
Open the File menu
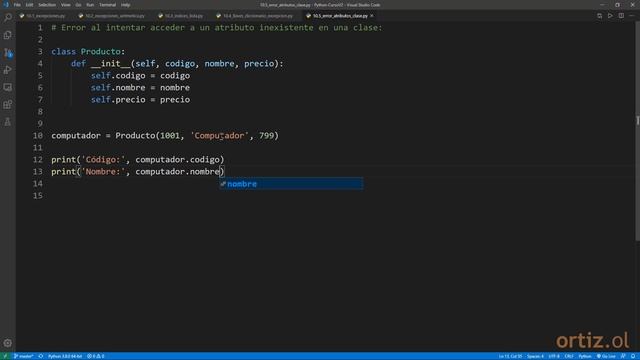coord(17,5)
